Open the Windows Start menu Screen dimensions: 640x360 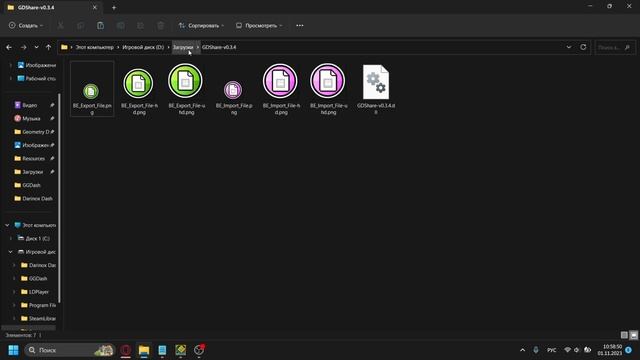click(13, 350)
